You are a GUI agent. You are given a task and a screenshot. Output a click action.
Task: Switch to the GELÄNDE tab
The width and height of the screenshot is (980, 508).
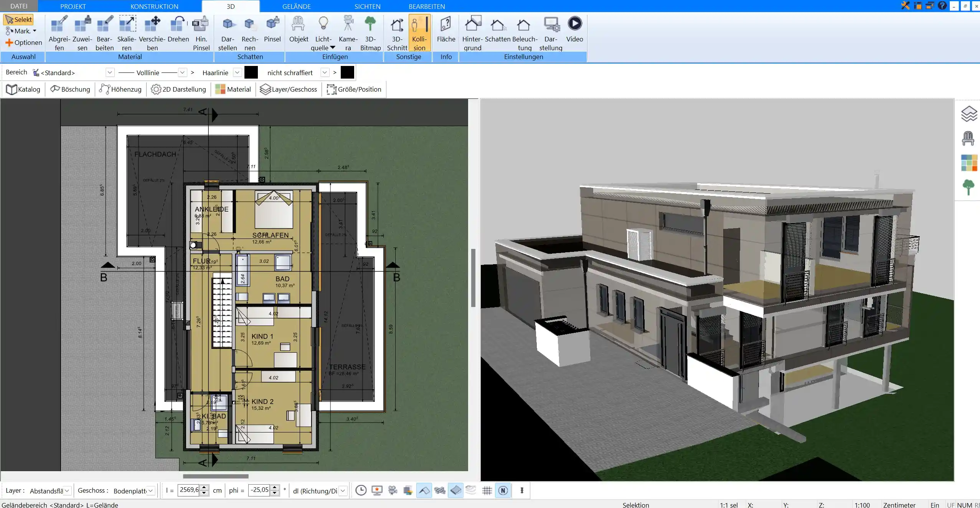coord(297,6)
